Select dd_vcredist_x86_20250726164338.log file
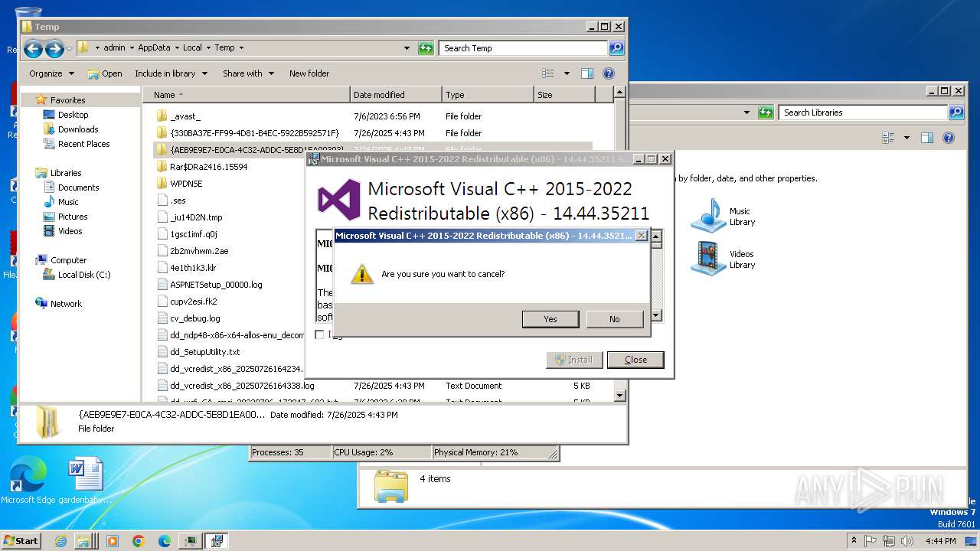Screen dimensions: 980x551 242,386
